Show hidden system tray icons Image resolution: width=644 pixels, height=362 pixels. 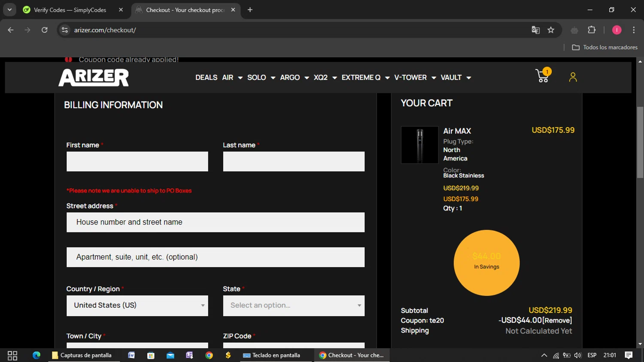544,355
